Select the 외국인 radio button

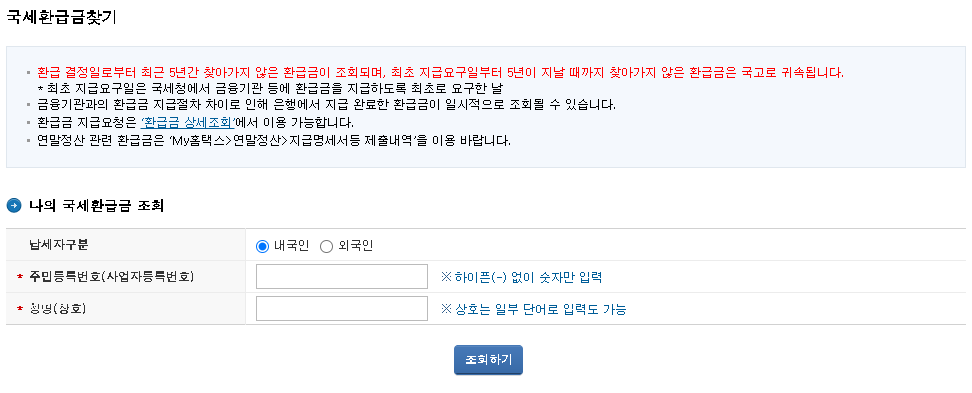click(327, 246)
